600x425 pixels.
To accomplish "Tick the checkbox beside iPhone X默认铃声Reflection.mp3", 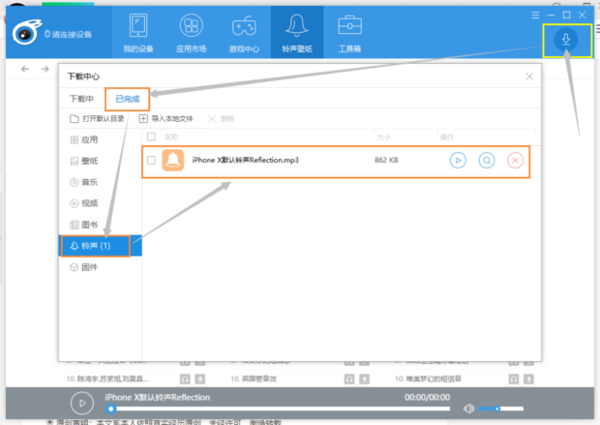I will pyautogui.click(x=151, y=160).
